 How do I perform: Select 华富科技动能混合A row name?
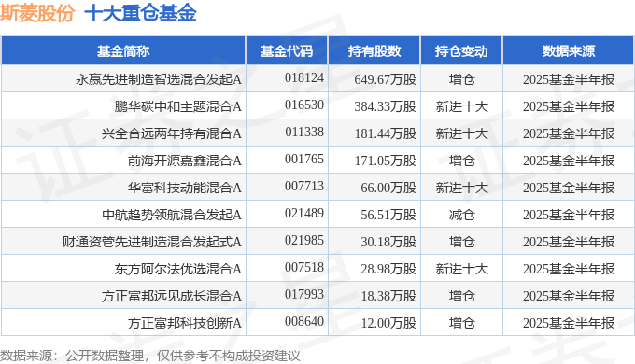click(184, 188)
